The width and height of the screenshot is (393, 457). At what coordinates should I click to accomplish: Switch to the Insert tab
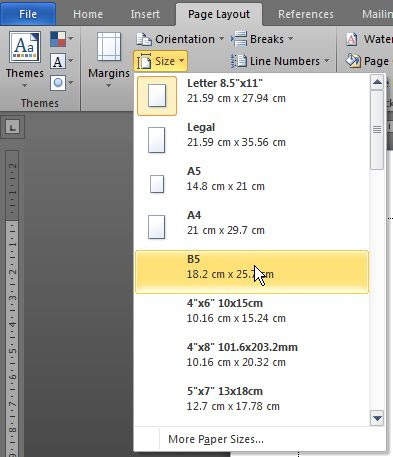pos(145,14)
